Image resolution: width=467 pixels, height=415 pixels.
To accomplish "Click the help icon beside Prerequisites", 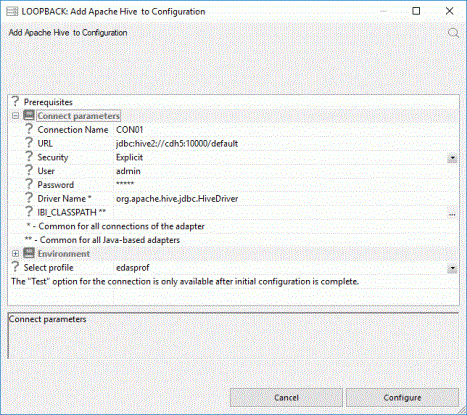I will (x=15, y=101).
